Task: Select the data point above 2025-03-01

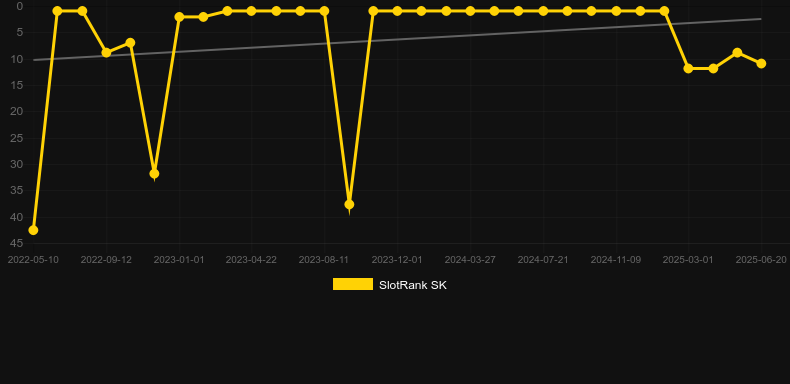Action: [688, 68]
